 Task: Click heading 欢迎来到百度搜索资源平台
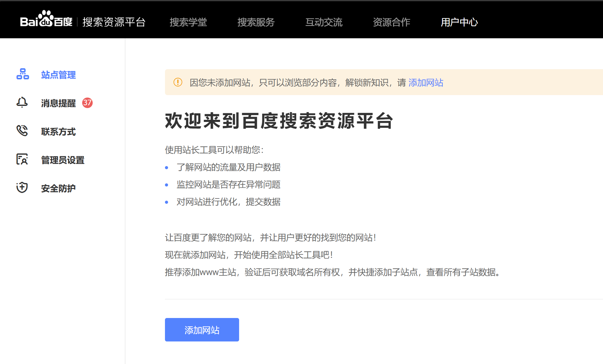coord(279,121)
